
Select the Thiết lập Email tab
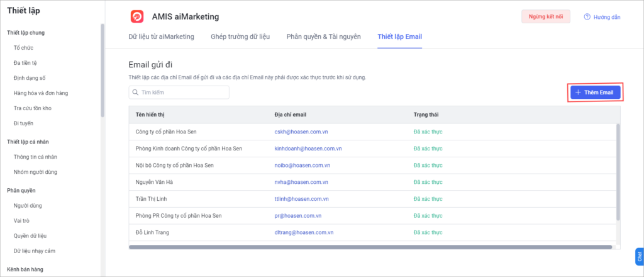399,37
